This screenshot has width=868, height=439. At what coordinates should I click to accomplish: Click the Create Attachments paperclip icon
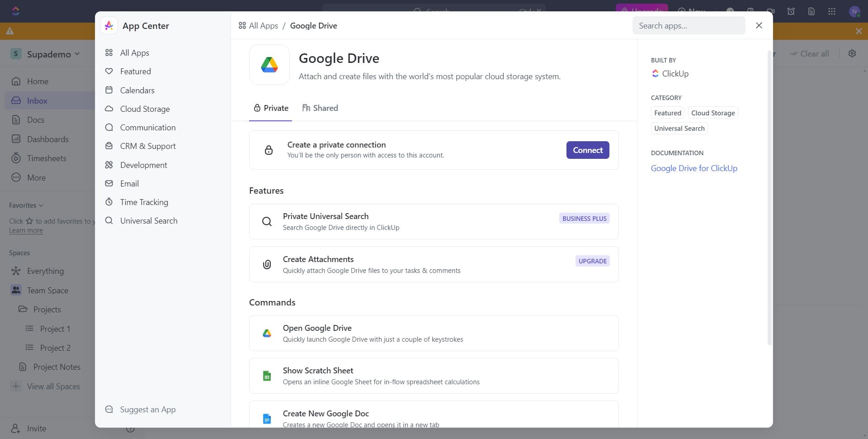point(267,264)
